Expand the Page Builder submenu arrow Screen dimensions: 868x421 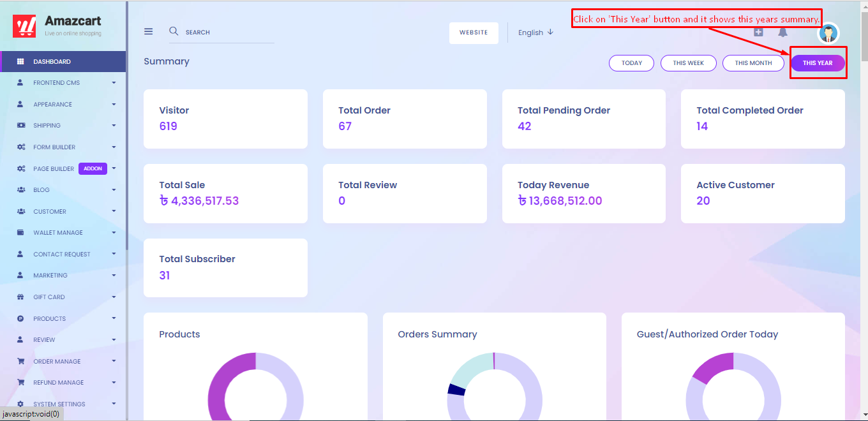tap(114, 168)
